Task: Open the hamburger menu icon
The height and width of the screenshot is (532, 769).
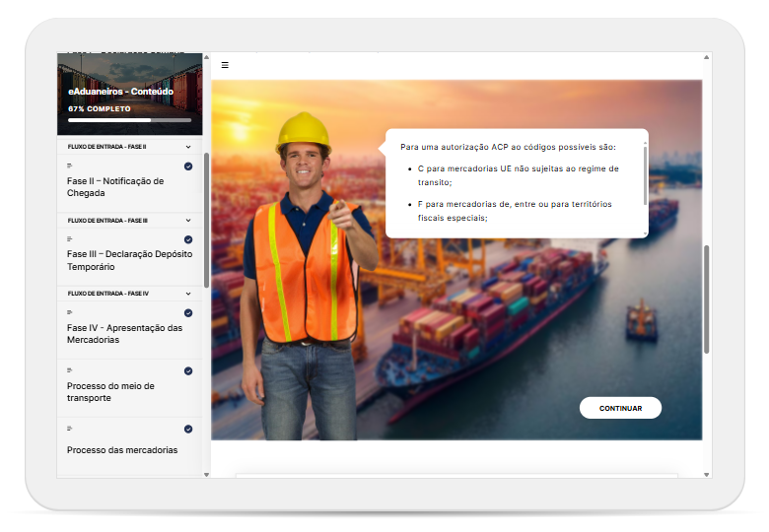Action: [225, 65]
